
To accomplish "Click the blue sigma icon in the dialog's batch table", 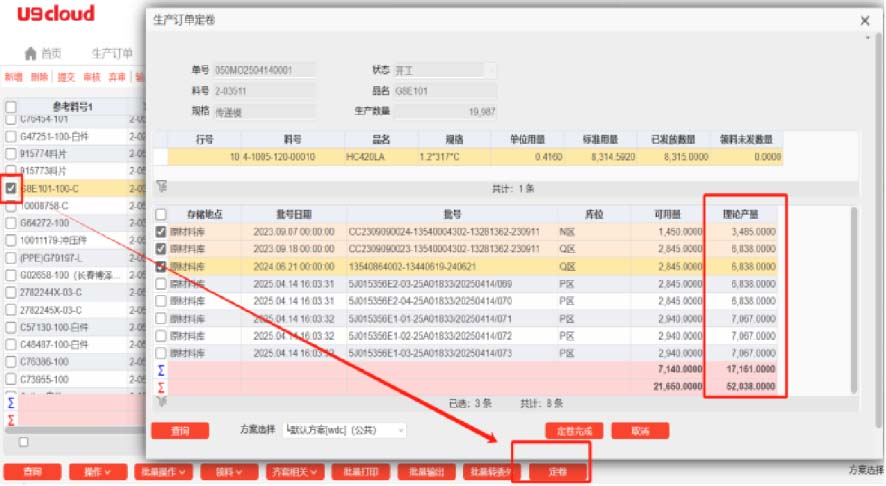I will pos(161,370).
